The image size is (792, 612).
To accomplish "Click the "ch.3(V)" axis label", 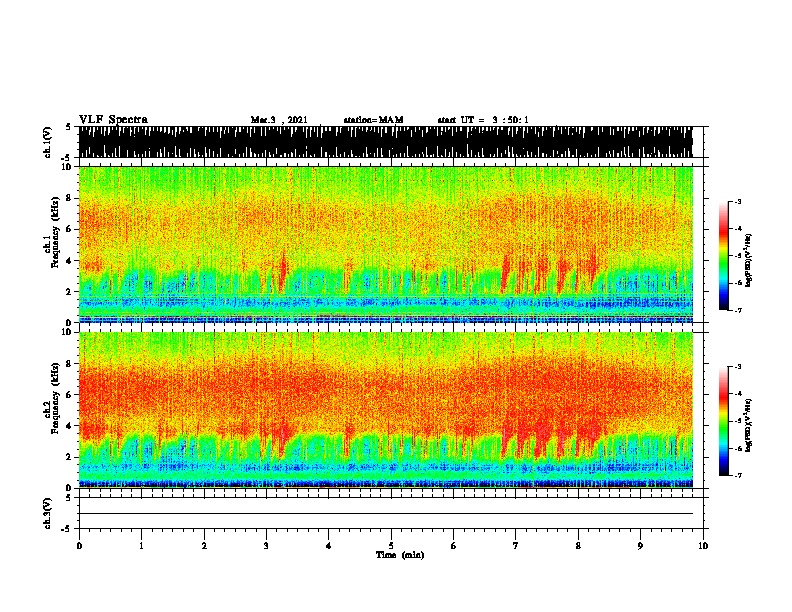I will pos(48,513).
